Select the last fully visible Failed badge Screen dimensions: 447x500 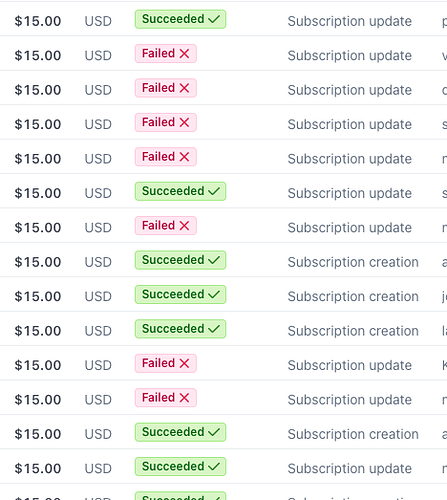[166, 398]
